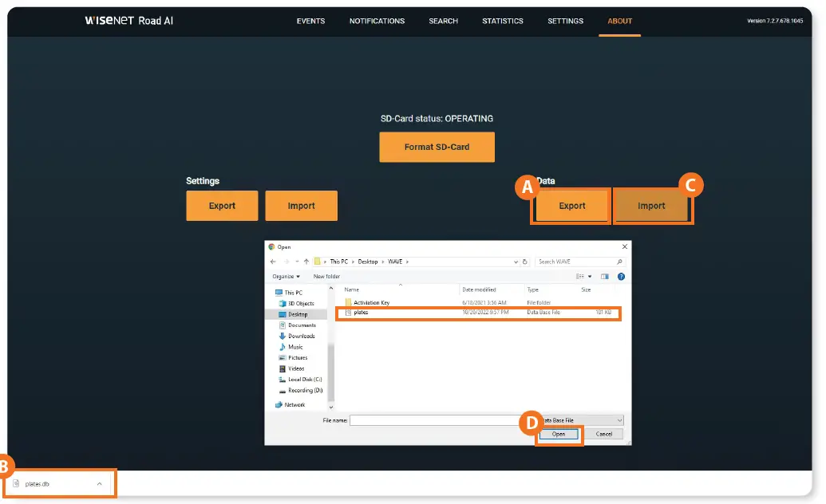Click Export under Data
Image resolution: width=826 pixels, height=504 pixels.
click(571, 206)
